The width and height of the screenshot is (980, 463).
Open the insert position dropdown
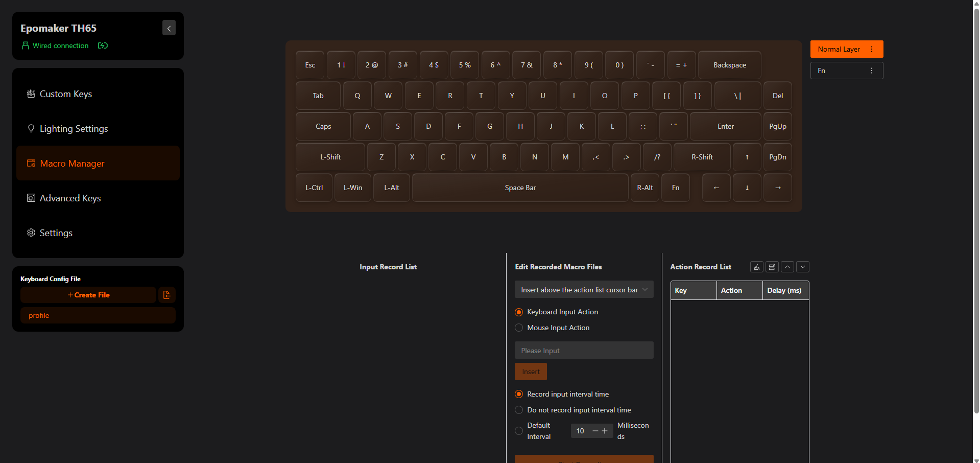pos(584,290)
